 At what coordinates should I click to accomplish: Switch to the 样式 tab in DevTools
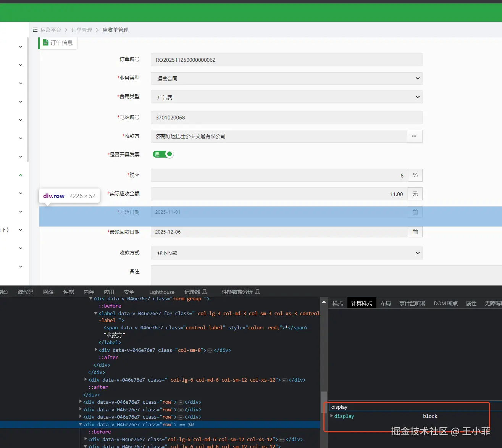(x=337, y=303)
